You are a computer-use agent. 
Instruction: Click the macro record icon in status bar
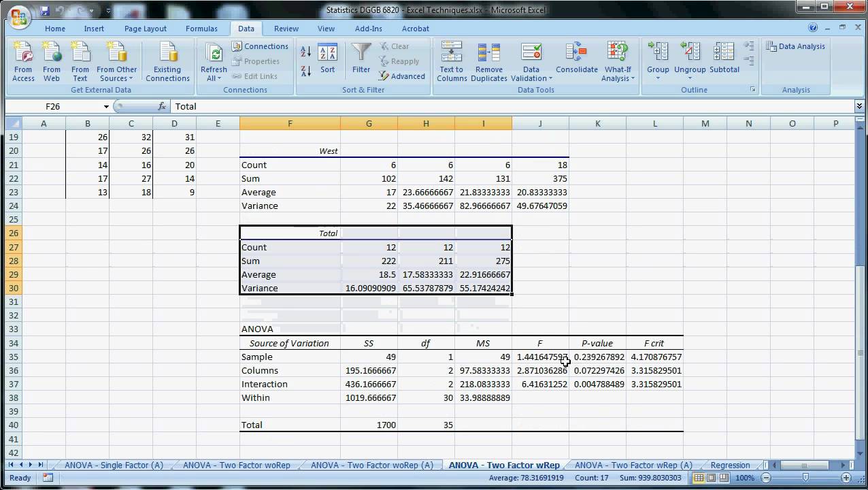(48, 478)
